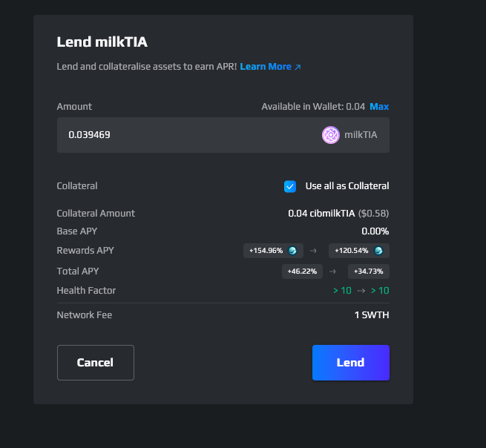The width and height of the screenshot is (486, 448).
Task: Uncheck Use all as Collateral checkbox
Action: (x=290, y=186)
